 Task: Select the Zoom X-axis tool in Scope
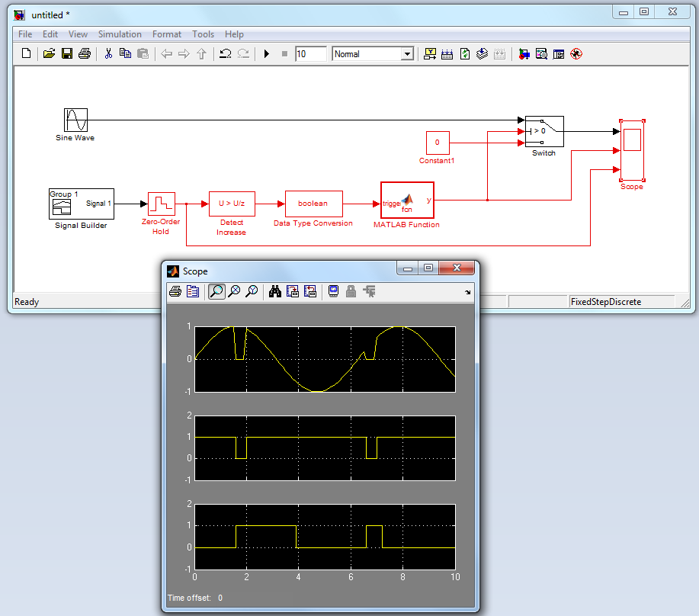[234, 291]
